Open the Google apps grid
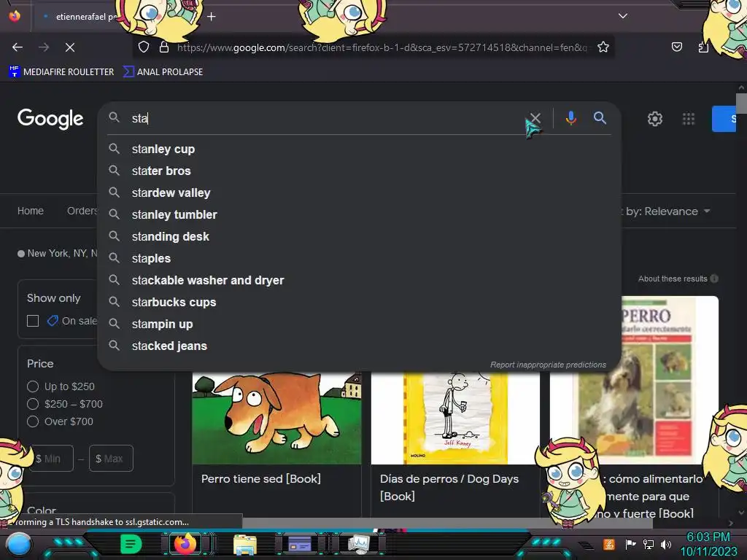747x560 pixels. [x=689, y=119]
